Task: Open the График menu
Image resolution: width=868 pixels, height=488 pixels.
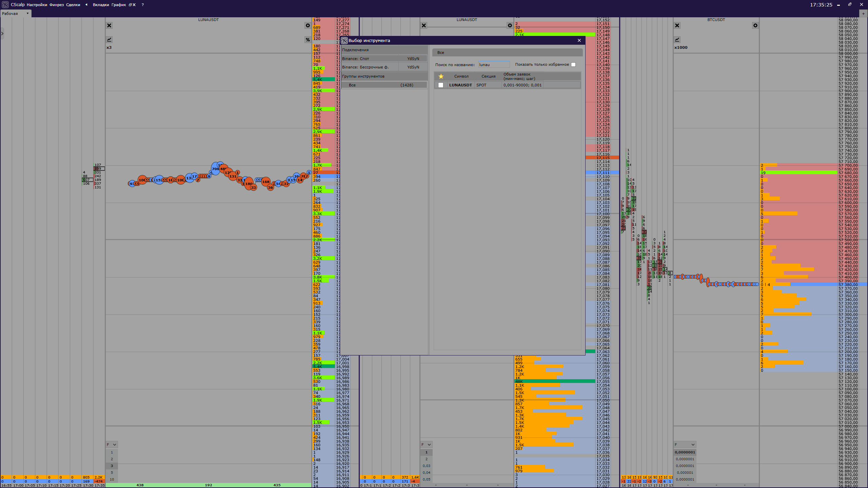Action: [119, 5]
